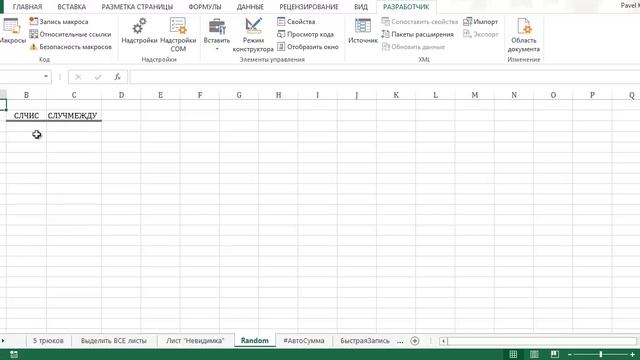640x360 pixels.
Task: Select cell containing СЛУЧМЕЖДУ
Action: (74, 116)
